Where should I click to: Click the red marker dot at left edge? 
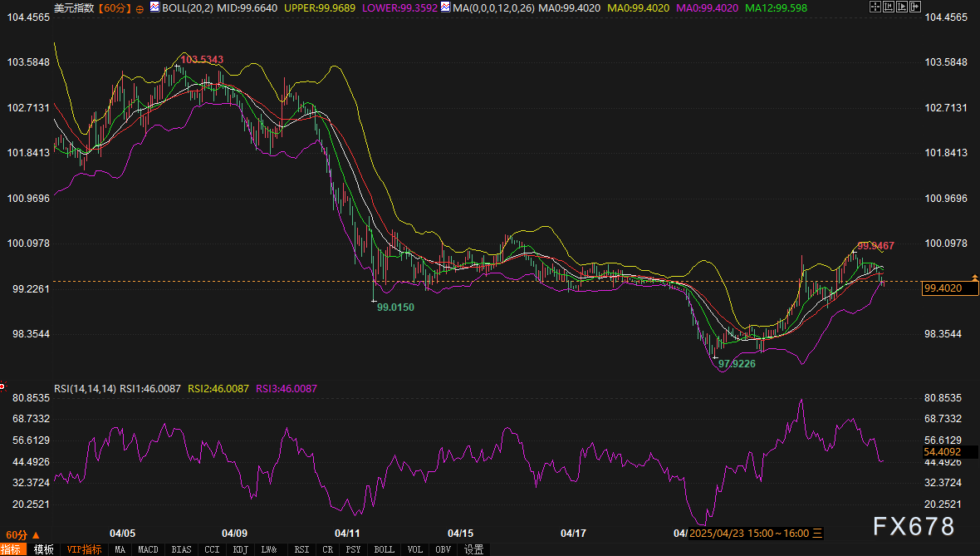(2, 386)
